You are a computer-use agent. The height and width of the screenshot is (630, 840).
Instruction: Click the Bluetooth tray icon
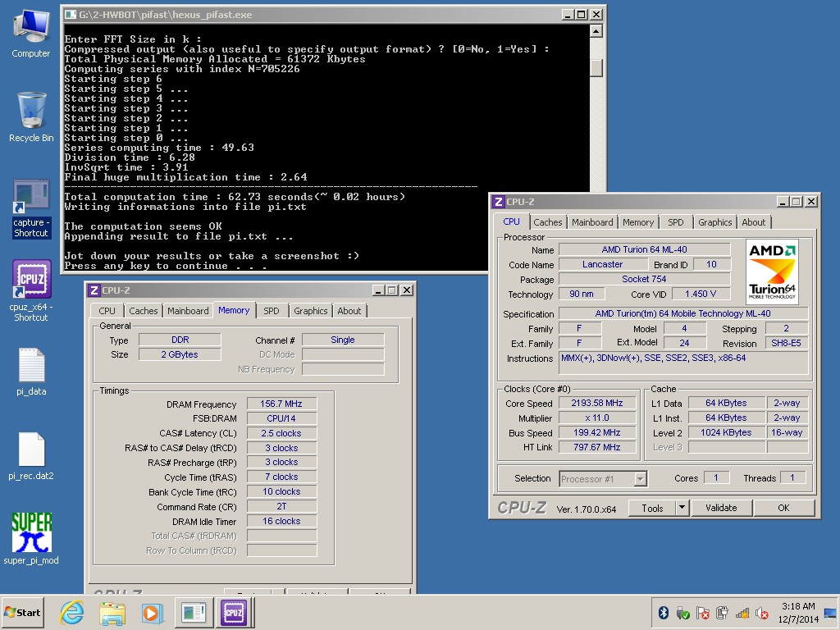click(663, 612)
